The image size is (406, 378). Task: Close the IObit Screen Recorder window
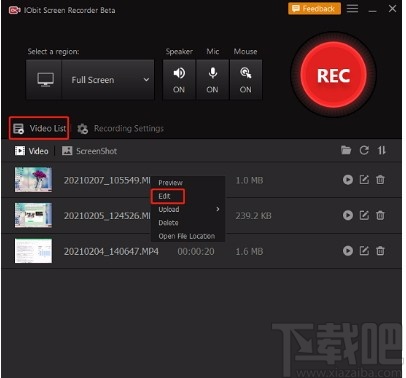[x=392, y=9]
